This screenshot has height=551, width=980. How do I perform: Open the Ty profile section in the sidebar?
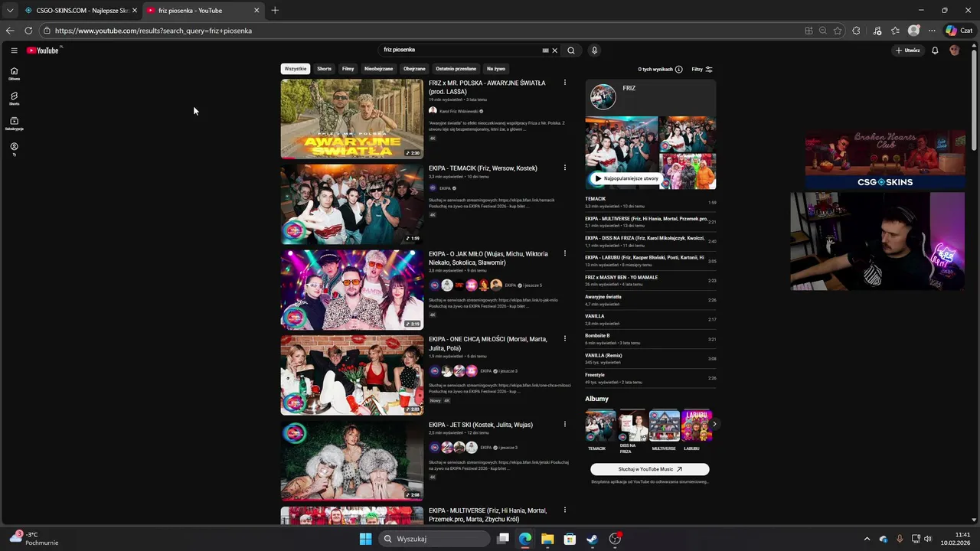tap(14, 148)
